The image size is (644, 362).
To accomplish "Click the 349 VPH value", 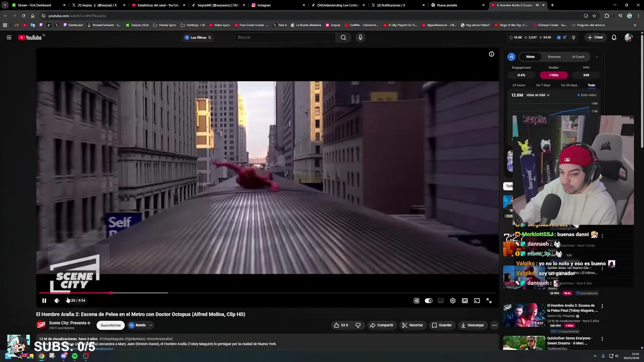I will click(586, 75).
